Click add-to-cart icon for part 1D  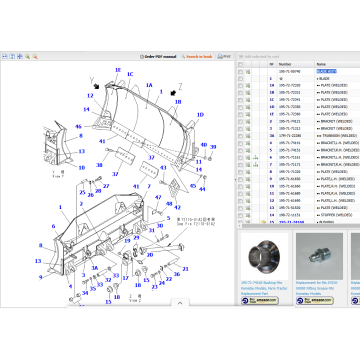tap(248, 107)
